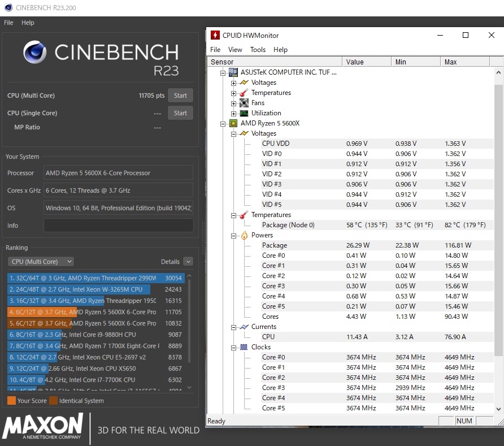This screenshot has width=504, height=446.
Task: Start the CPU Single Core benchmark
Action: coord(180,113)
